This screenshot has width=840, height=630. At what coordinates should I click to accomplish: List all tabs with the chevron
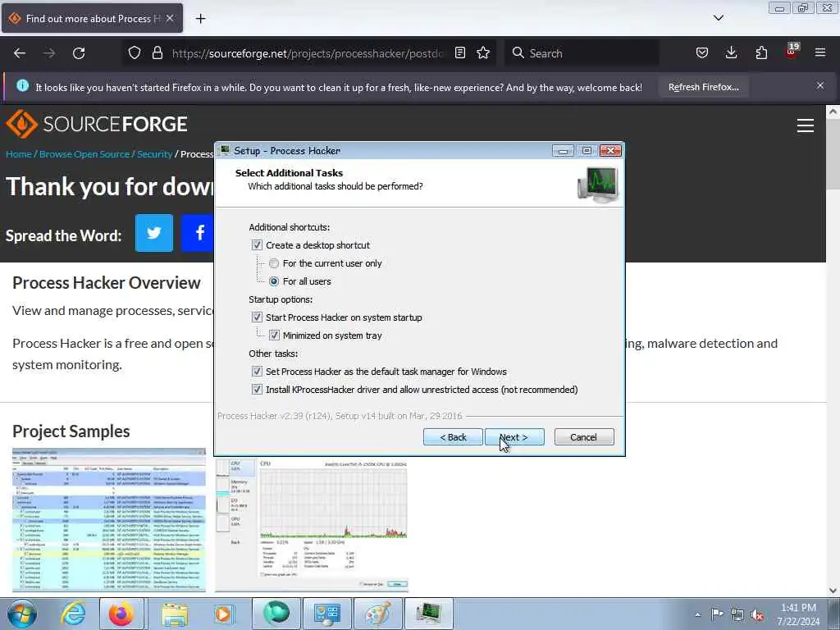(719, 18)
